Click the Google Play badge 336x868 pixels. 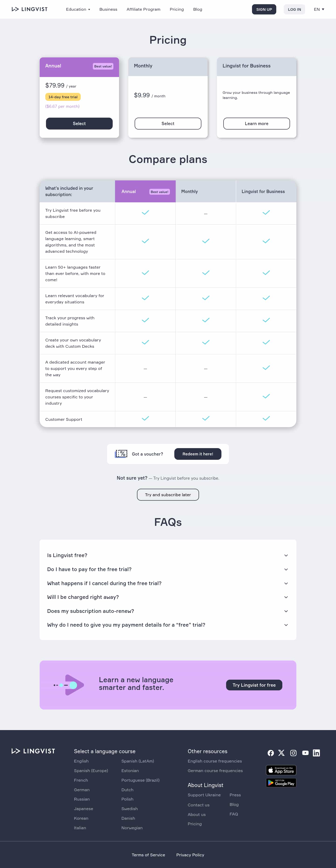click(x=281, y=782)
